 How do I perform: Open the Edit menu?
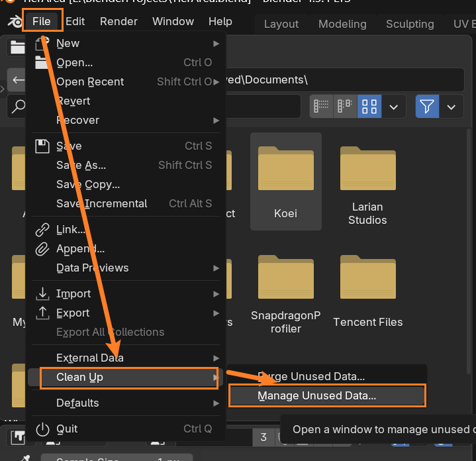75,21
